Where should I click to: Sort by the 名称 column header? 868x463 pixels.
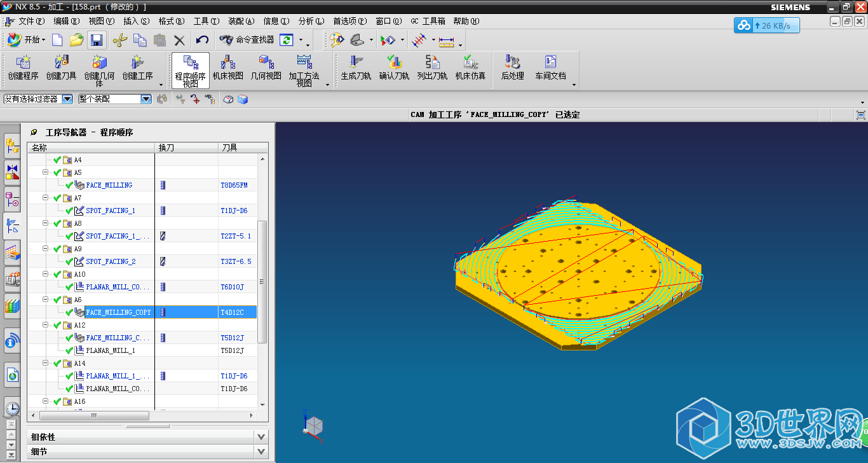91,148
